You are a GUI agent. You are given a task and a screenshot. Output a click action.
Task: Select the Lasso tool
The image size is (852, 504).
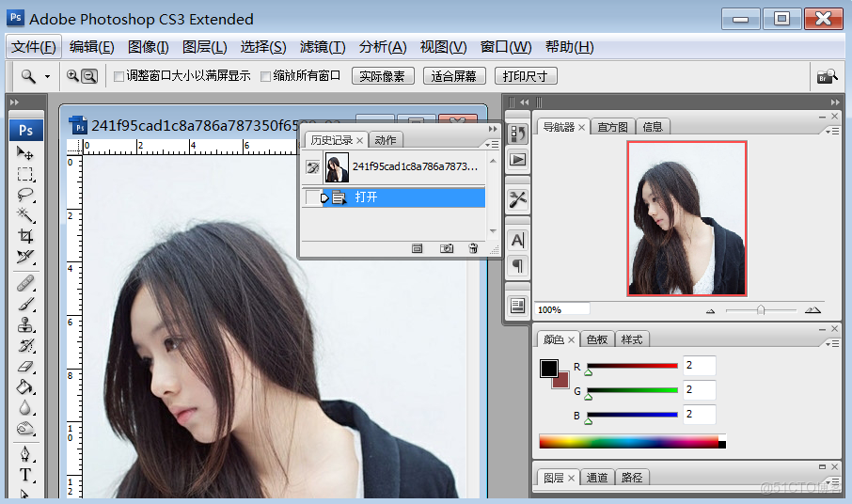point(25,195)
